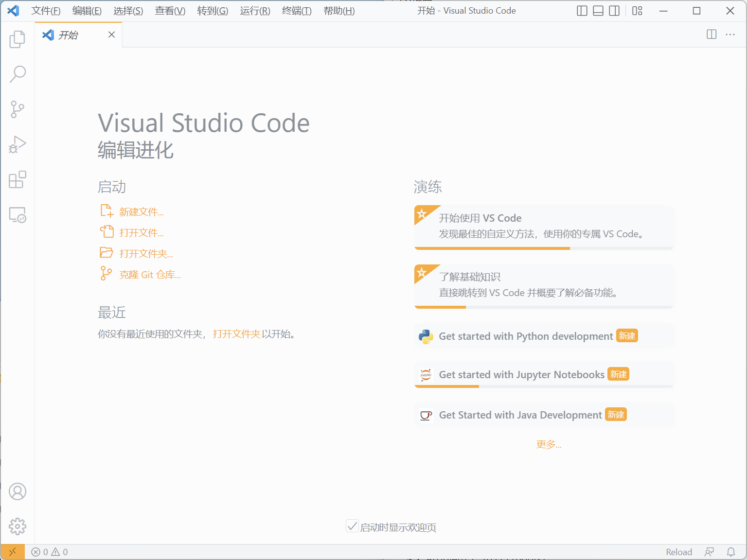The height and width of the screenshot is (560, 747).
Task: Open Get started with Jupyter Notebooks
Action: click(544, 375)
